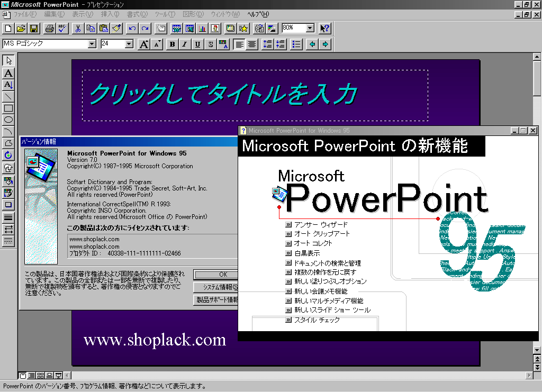The width and height of the screenshot is (542, 392).
Task: Insert a Microsoft Word table
Action: click(x=177, y=29)
